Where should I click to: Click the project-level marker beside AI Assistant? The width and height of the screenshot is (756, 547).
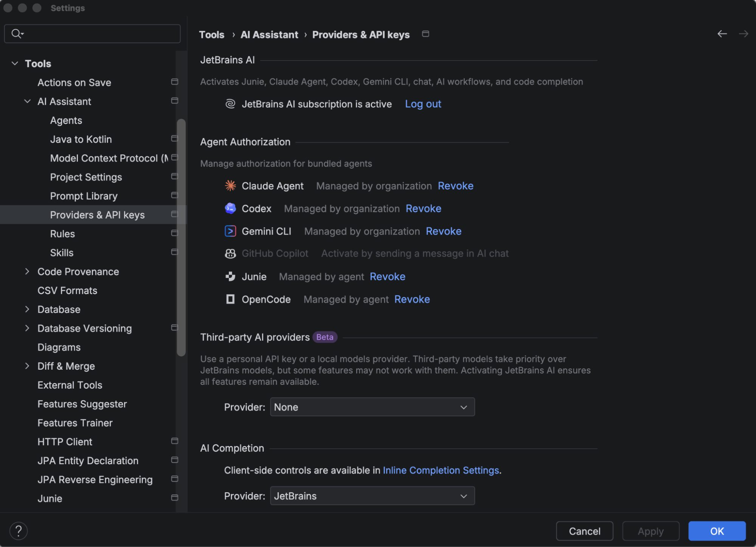tap(174, 101)
